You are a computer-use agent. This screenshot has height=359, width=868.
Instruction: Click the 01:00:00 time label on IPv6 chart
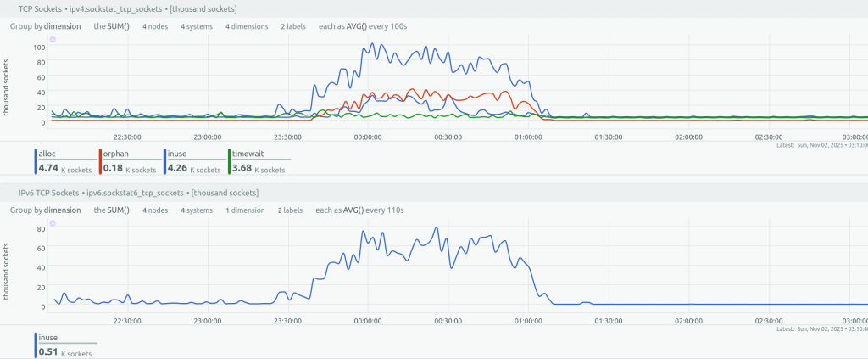tap(527, 320)
